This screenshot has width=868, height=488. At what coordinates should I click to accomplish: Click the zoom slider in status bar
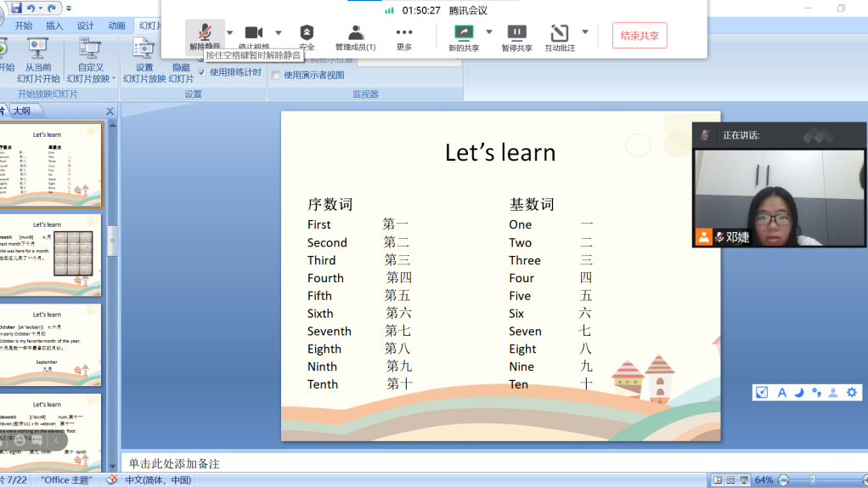814,480
